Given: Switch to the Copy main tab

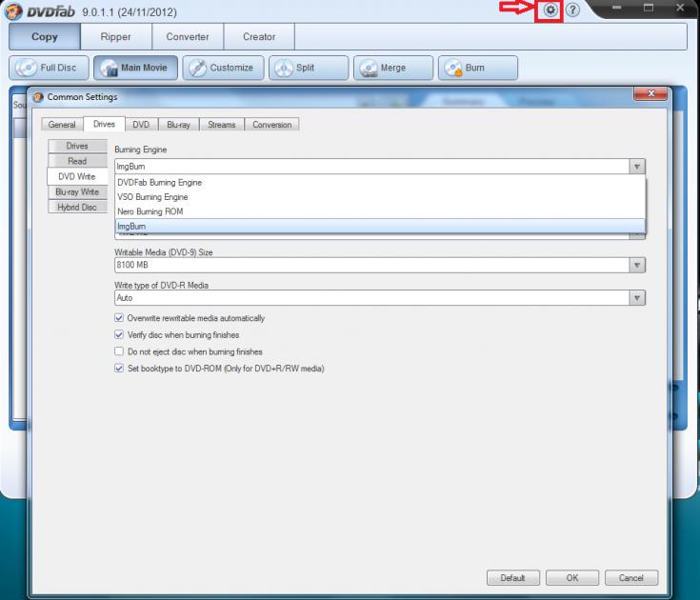Looking at the screenshot, I should pyautogui.click(x=45, y=36).
